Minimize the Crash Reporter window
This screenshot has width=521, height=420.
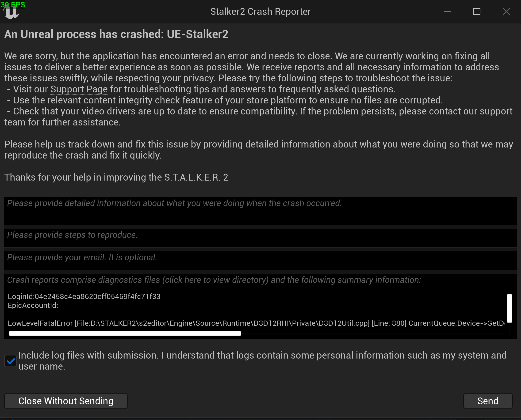click(447, 12)
